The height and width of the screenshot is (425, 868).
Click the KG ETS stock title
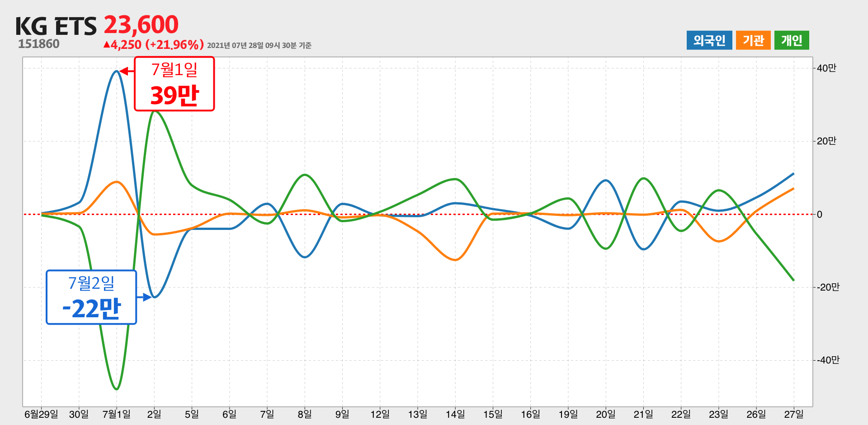56,26
